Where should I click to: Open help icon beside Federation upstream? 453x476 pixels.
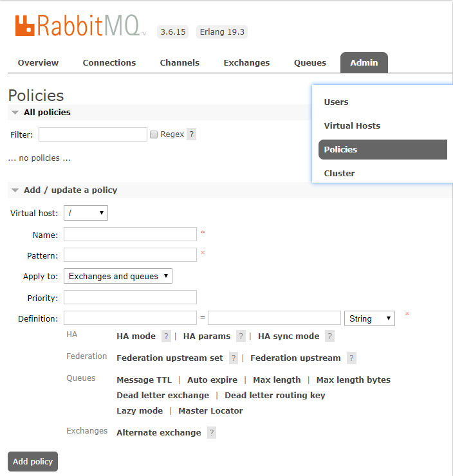pyautogui.click(x=351, y=358)
